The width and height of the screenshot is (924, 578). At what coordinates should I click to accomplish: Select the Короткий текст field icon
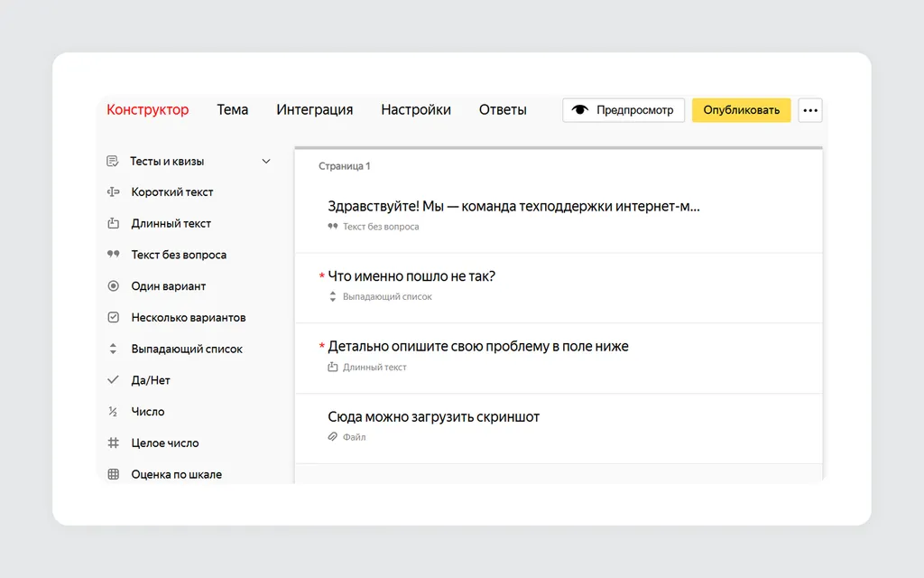tap(113, 191)
